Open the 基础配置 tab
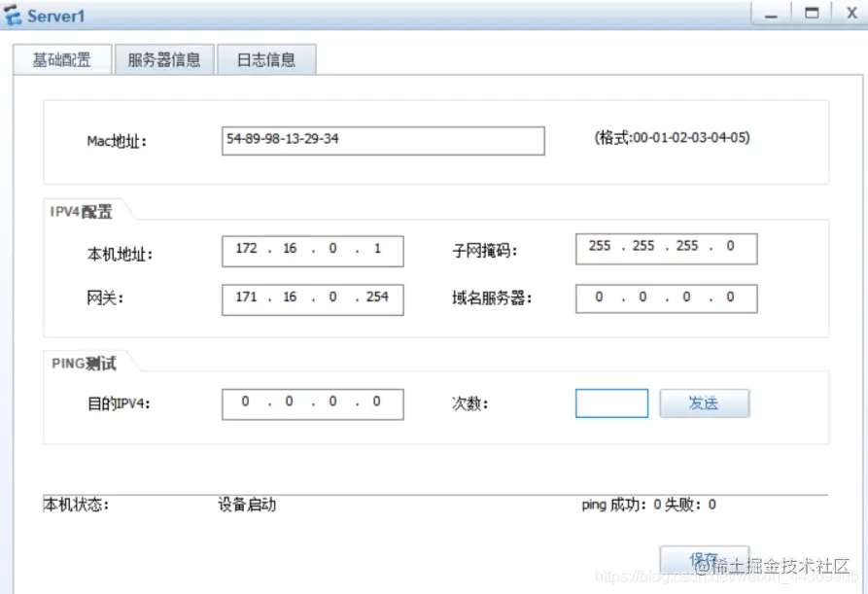The image size is (868, 594). click(62, 59)
